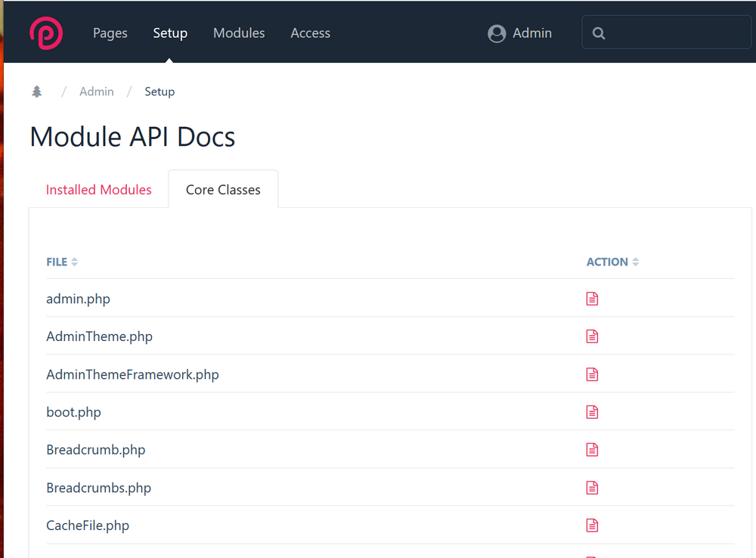The height and width of the screenshot is (558, 756).
Task: Go to Admin breadcrumb link
Action: tap(97, 91)
